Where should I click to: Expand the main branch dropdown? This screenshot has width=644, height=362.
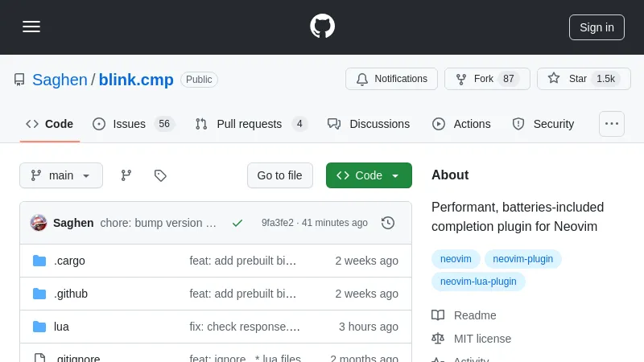coord(61,175)
